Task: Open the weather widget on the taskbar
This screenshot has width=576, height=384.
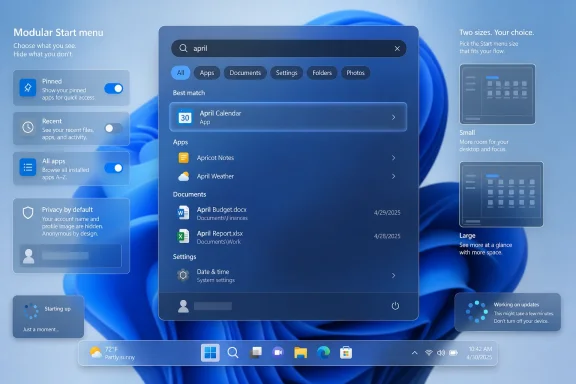Action: click(112, 353)
